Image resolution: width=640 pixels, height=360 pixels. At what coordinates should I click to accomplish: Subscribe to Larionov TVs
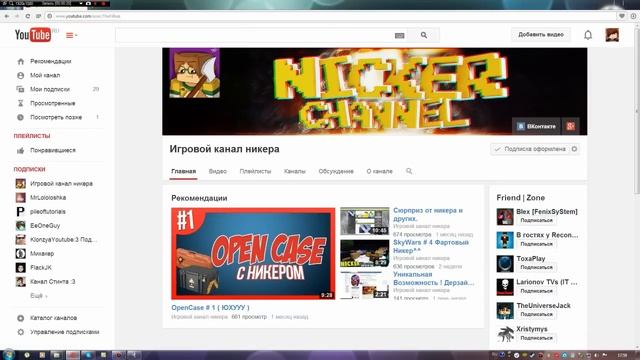[x=536, y=291]
